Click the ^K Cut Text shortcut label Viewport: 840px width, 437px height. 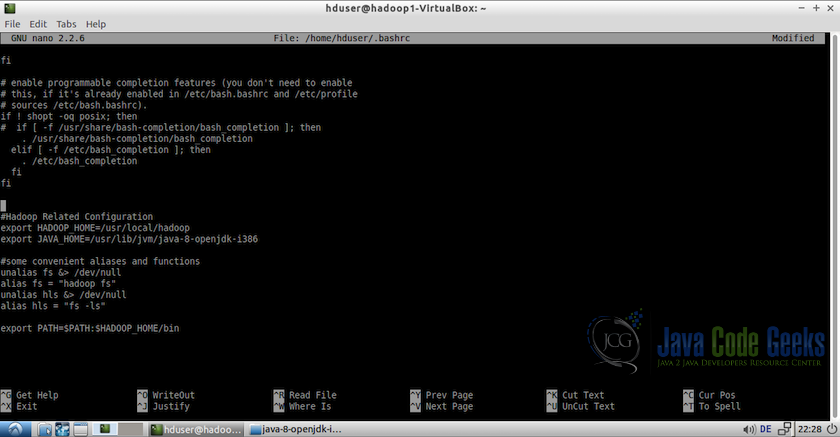point(576,395)
